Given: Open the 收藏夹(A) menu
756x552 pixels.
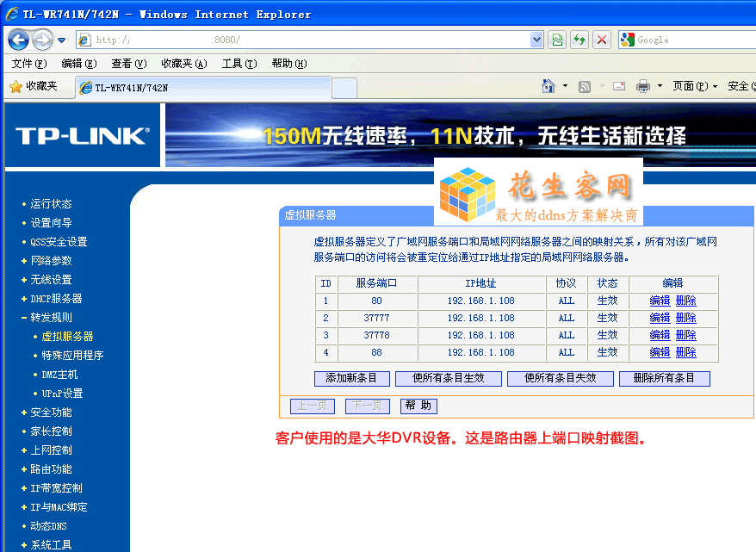Looking at the screenshot, I should point(183,64).
